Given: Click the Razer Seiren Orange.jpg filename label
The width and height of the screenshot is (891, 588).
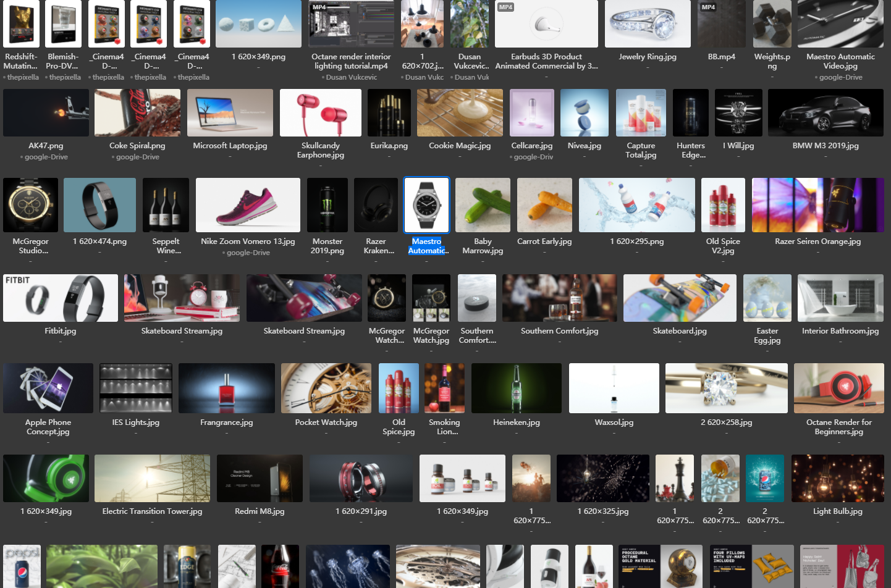Looking at the screenshot, I should [817, 241].
